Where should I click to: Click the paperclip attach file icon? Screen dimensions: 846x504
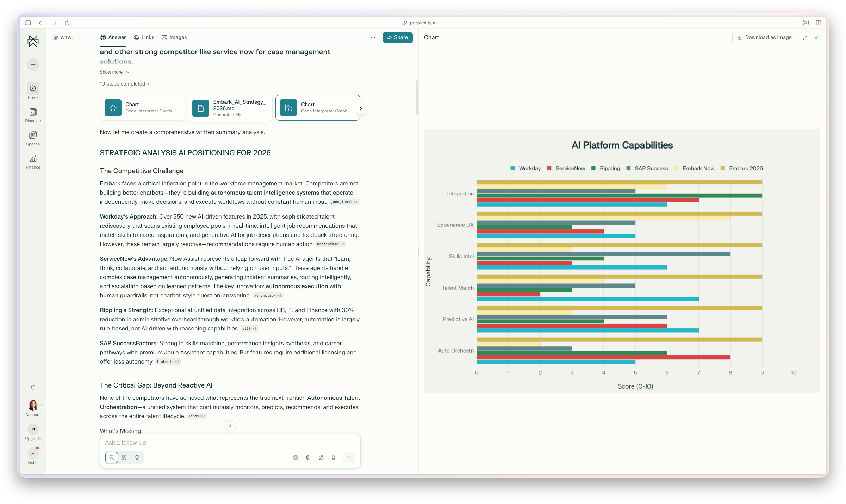(321, 458)
